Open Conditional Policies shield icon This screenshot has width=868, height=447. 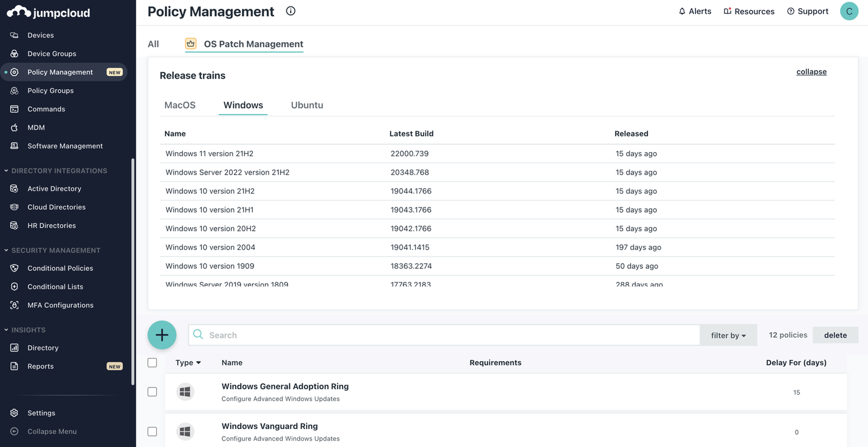tap(14, 268)
